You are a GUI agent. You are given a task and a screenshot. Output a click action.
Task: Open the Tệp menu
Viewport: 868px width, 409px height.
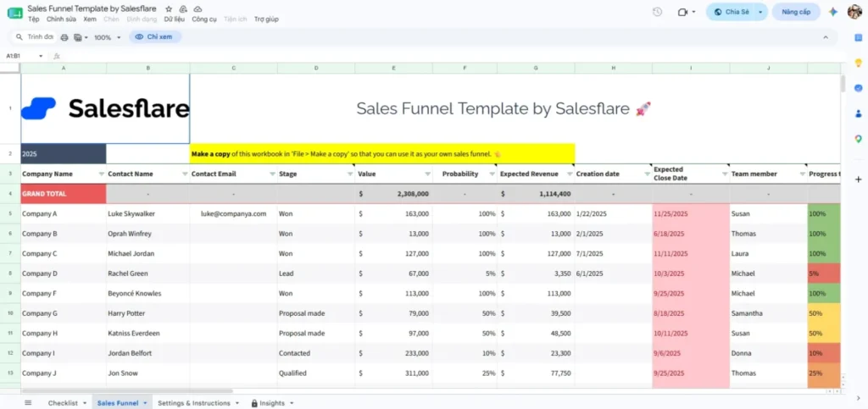pos(34,19)
